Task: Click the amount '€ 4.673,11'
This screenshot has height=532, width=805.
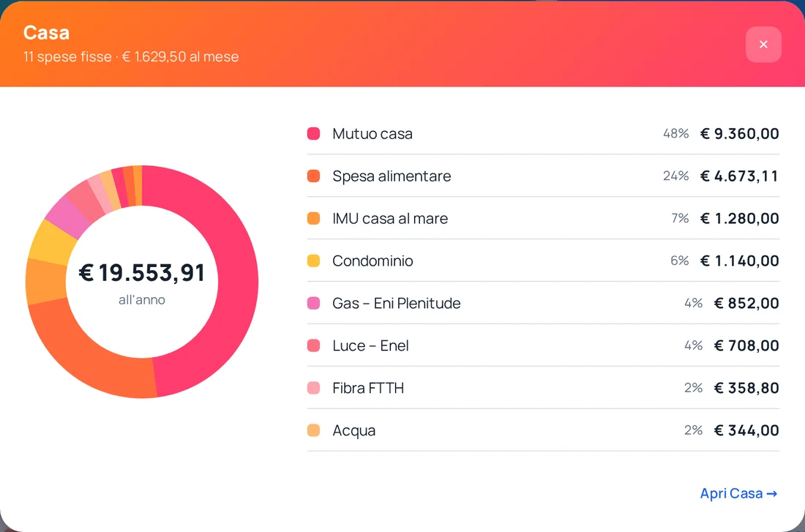Action: [x=740, y=176]
